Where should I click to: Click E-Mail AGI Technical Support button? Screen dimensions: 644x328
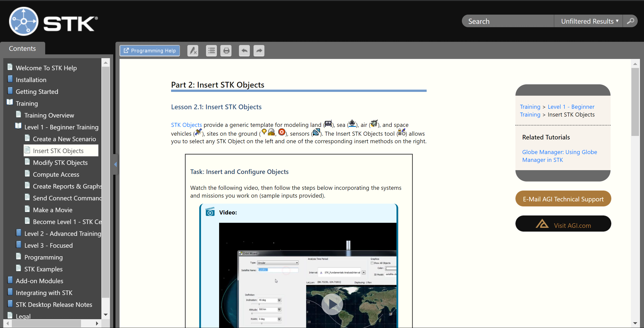[x=563, y=199]
